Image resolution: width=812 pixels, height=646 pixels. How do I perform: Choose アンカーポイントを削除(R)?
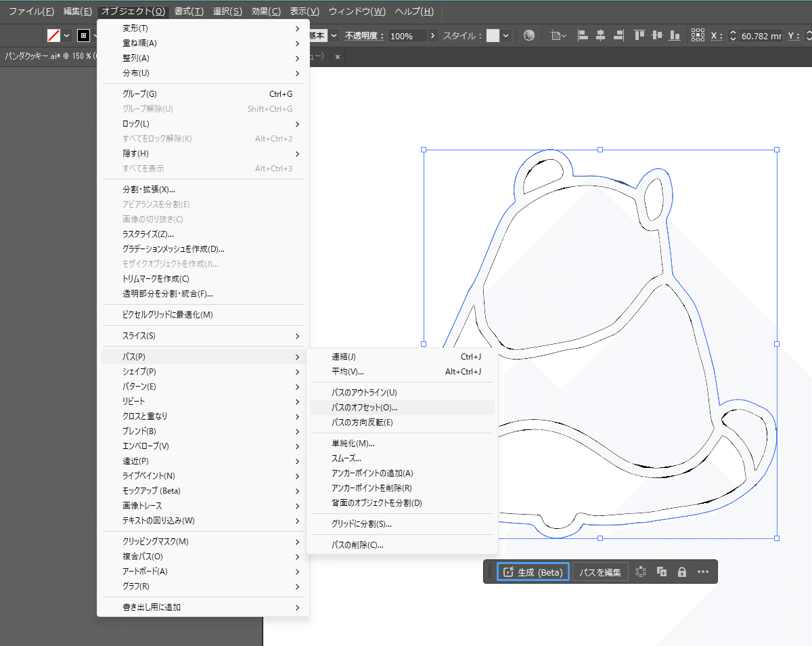click(x=402, y=488)
